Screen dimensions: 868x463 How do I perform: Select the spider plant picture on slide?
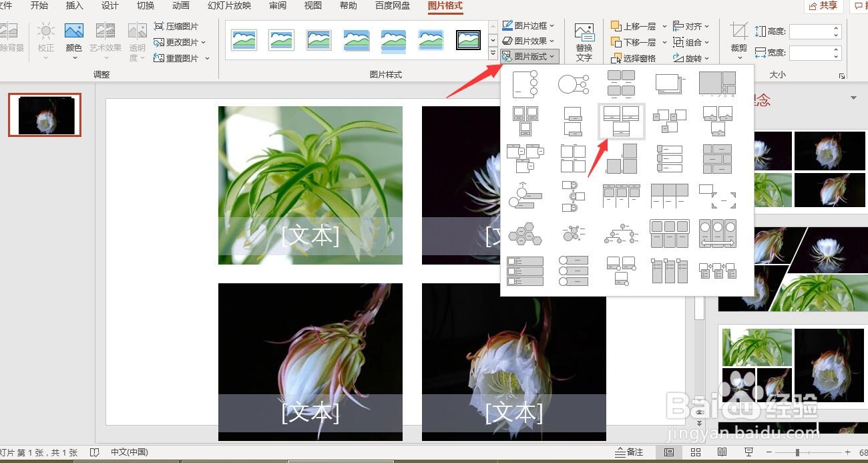[x=310, y=185]
